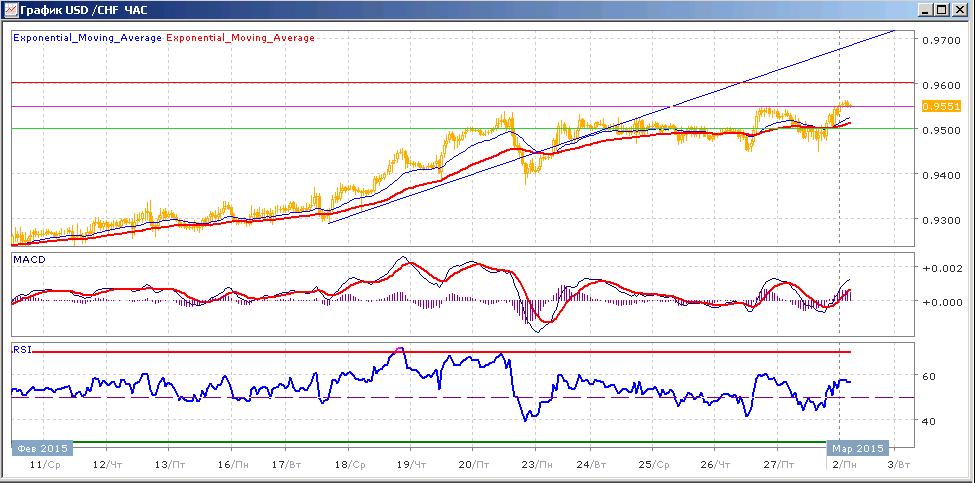
Task: Select the blue Exponential_Moving_Average legend label
Action: click(x=87, y=38)
